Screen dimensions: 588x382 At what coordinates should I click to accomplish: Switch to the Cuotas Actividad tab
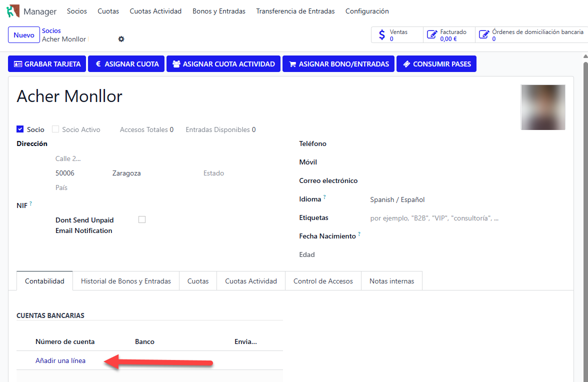[x=250, y=281]
